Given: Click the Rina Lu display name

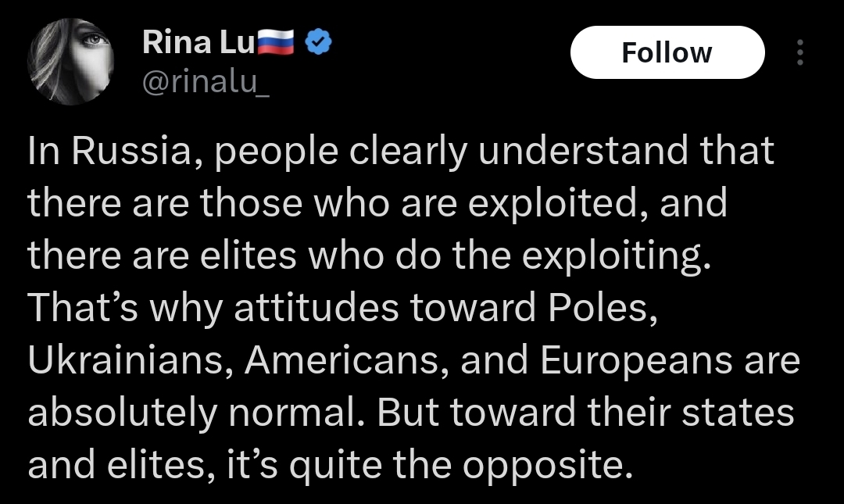Looking at the screenshot, I should pos(198,42).
